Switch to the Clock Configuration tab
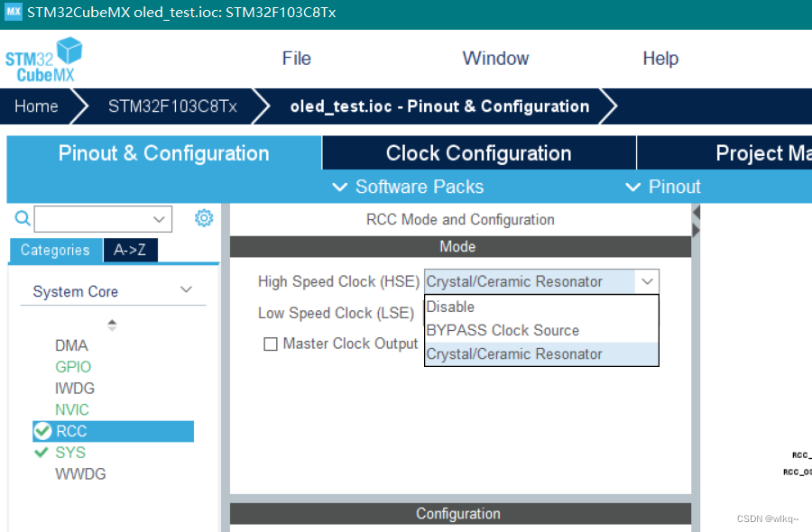Image resolution: width=812 pixels, height=532 pixels. (x=479, y=152)
